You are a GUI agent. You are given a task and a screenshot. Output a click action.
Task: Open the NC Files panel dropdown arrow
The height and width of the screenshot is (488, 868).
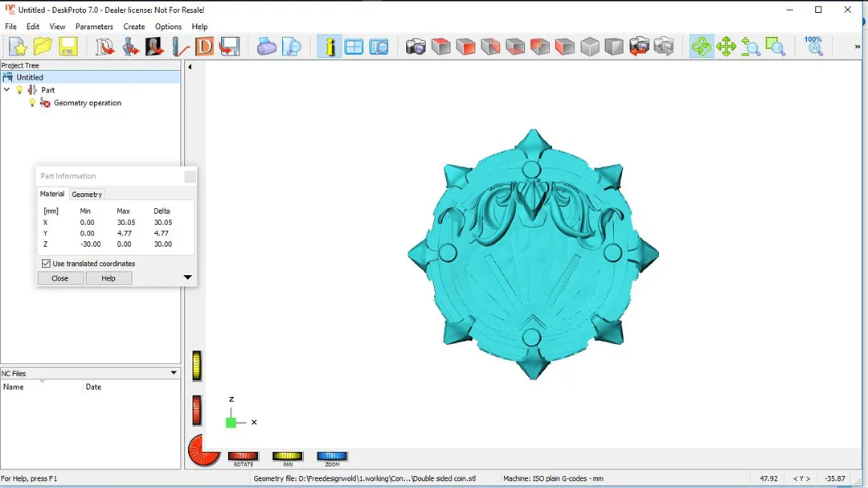tap(174, 373)
